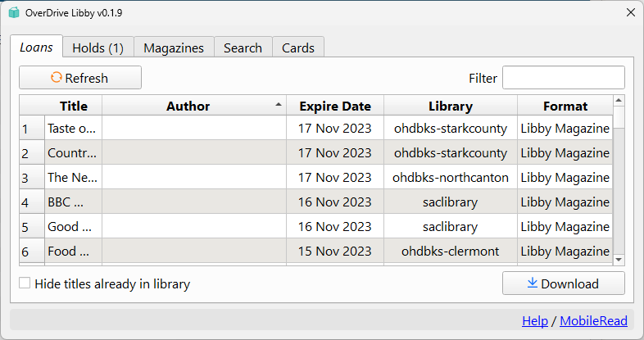
Task: Select the Cards tab
Action: point(298,48)
